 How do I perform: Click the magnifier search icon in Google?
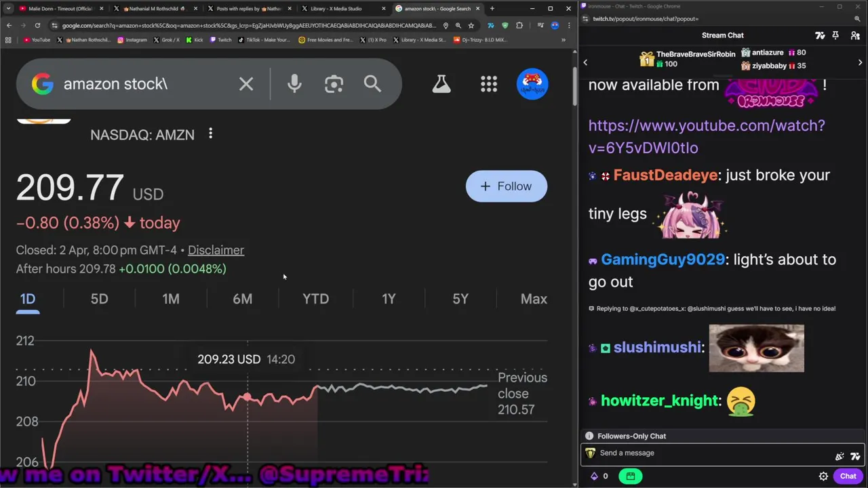point(372,84)
